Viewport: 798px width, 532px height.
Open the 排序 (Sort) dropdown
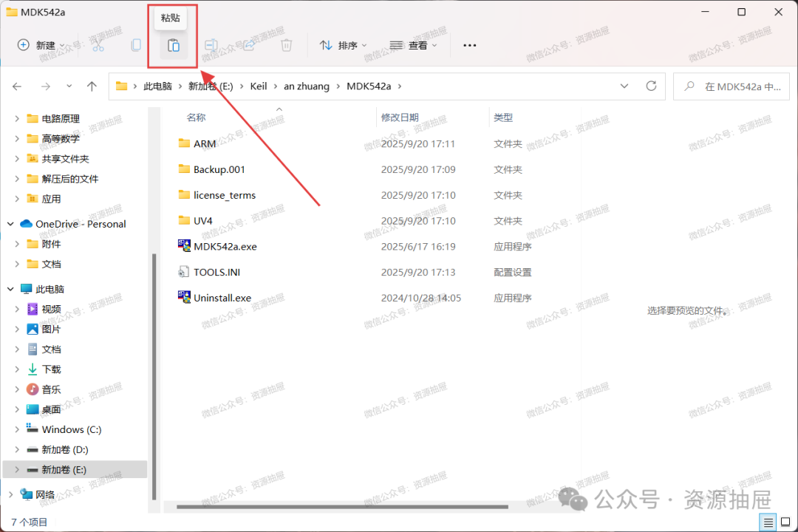point(343,45)
